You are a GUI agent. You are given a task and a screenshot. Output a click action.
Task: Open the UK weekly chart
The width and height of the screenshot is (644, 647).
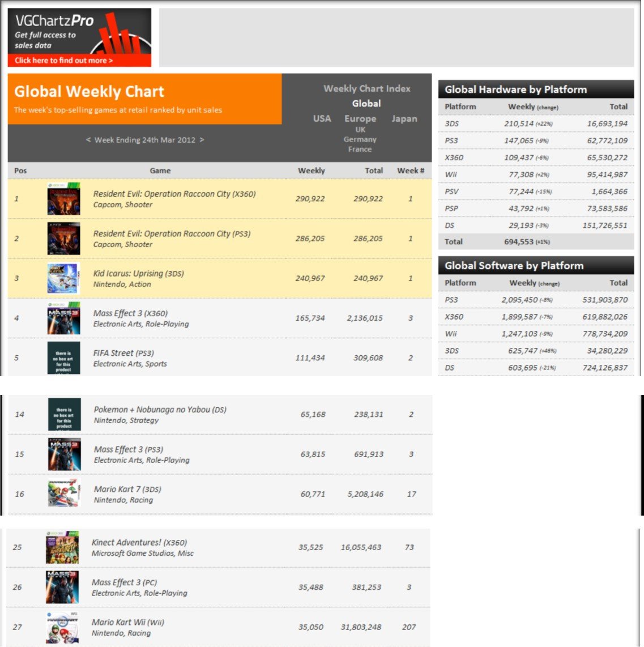[360, 130]
